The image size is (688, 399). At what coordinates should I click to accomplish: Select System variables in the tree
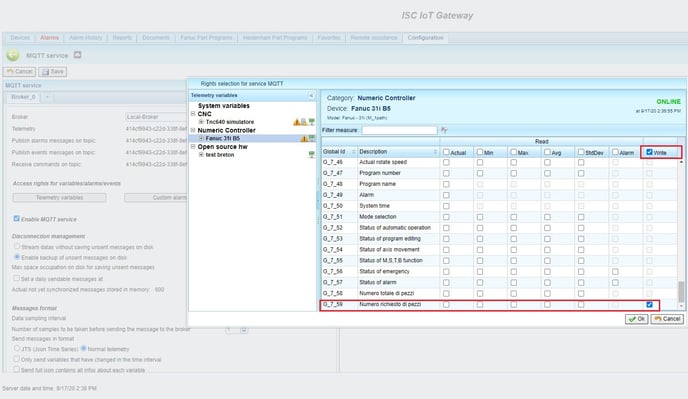(x=223, y=106)
